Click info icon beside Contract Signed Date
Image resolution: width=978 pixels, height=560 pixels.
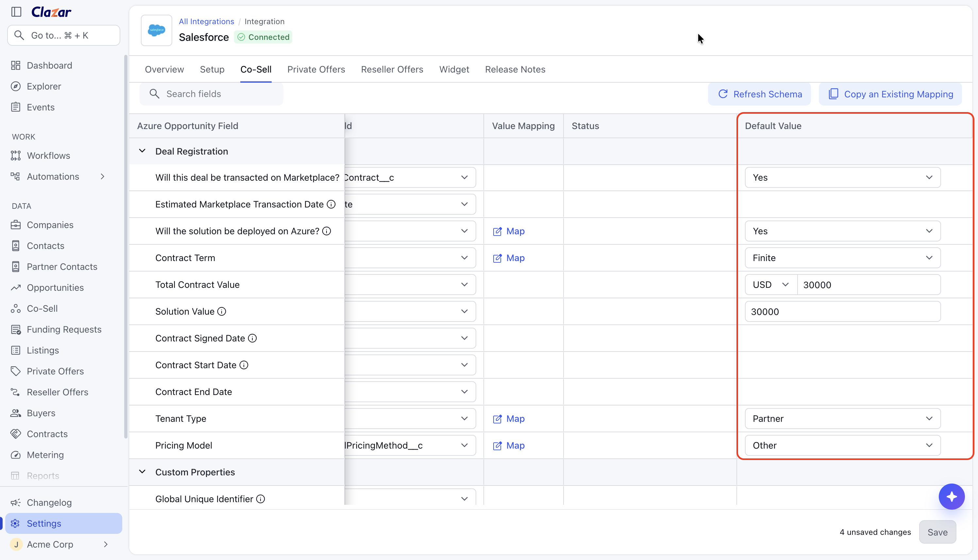[x=252, y=338]
